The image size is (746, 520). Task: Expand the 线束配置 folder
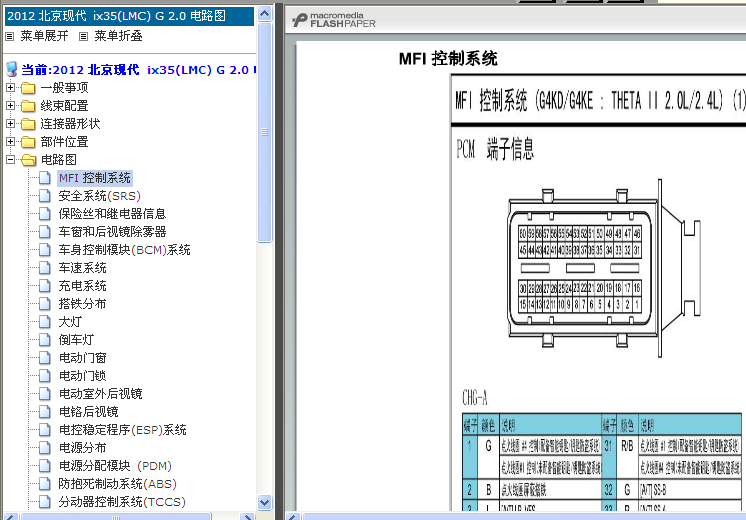point(10,106)
